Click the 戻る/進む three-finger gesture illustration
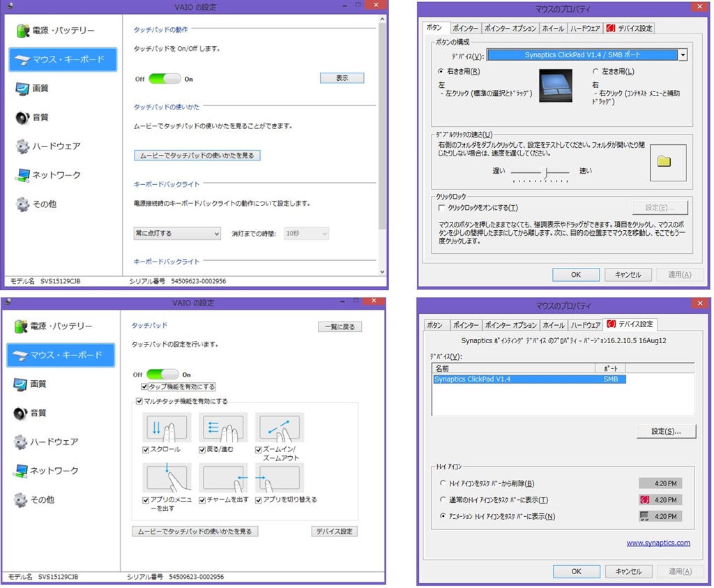The width and height of the screenshot is (714, 588). [223, 428]
